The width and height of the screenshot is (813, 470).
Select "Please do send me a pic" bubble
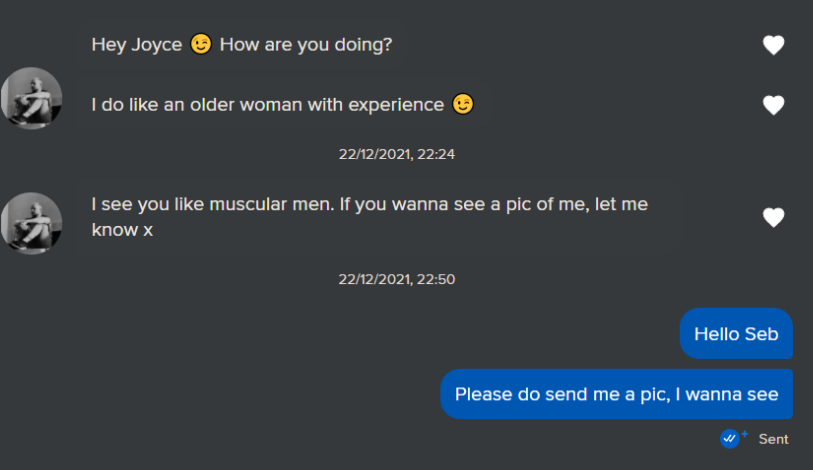click(x=616, y=394)
